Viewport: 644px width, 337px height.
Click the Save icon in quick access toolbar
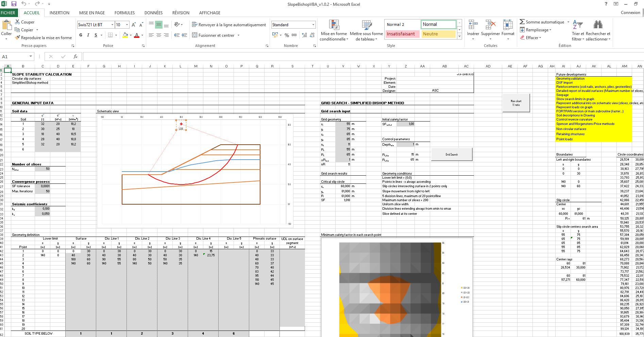(14, 4)
